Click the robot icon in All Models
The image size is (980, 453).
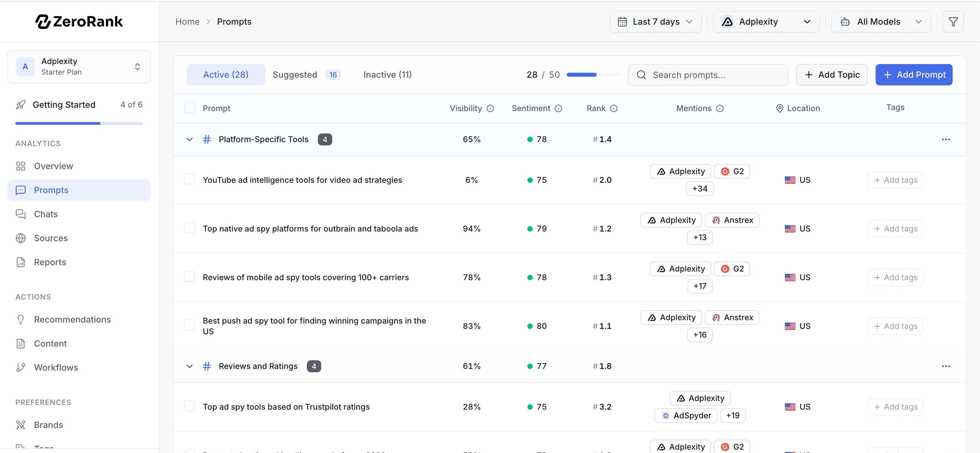click(x=845, y=22)
